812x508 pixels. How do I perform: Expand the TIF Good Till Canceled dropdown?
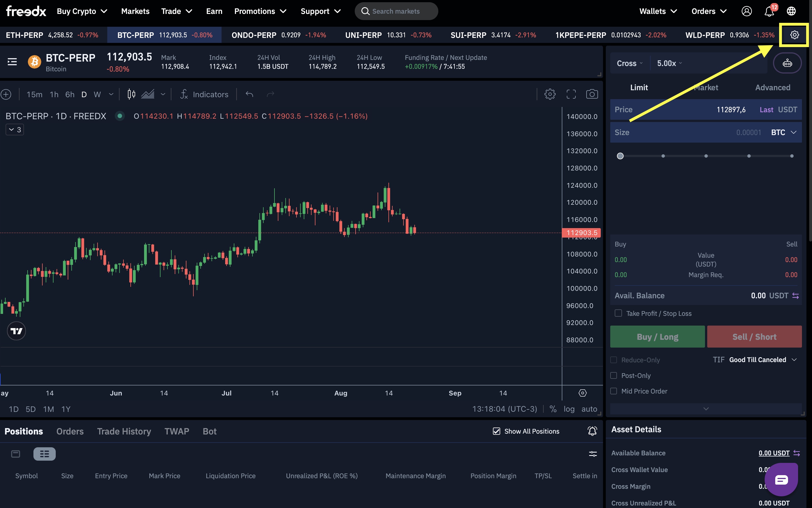762,360
